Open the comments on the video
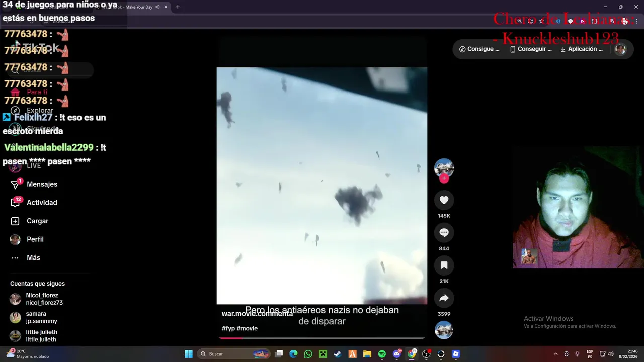 (444, 233)
